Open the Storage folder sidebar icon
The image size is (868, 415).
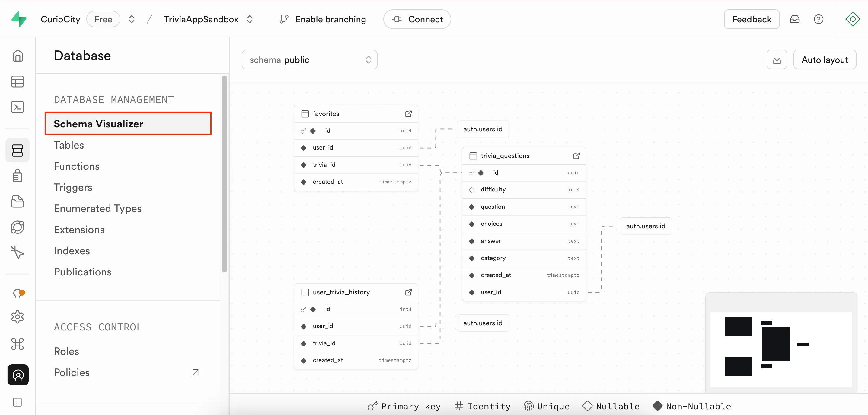pyautogui.click(x=18, y=201)
